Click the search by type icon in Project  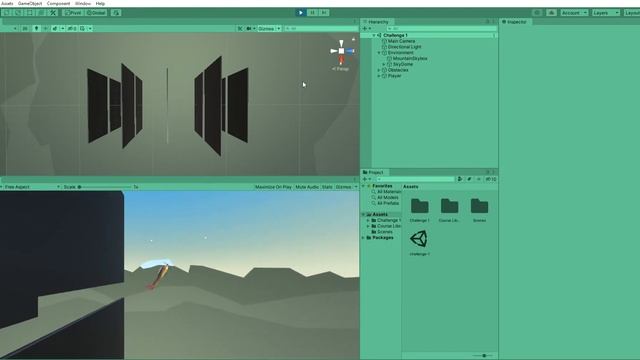[x=460, y=179]
